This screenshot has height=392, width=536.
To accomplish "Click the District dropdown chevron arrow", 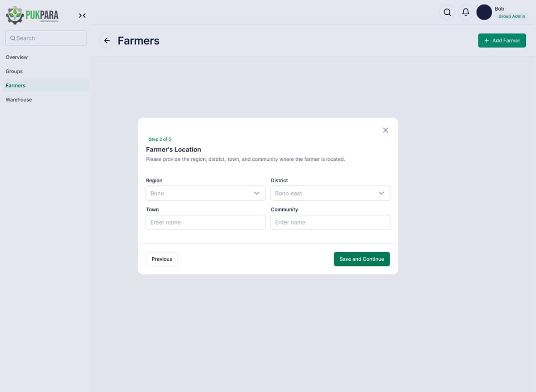I will point(381,193).
